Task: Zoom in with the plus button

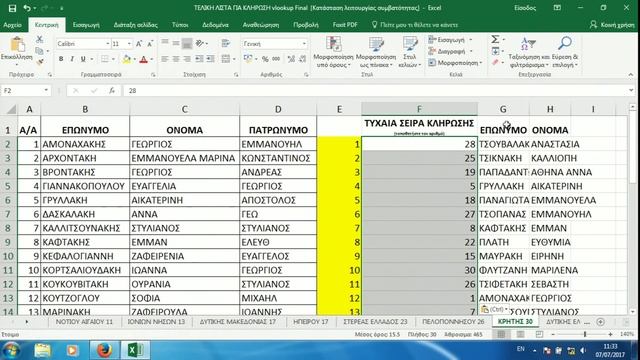Action: [x=611, y=334]
